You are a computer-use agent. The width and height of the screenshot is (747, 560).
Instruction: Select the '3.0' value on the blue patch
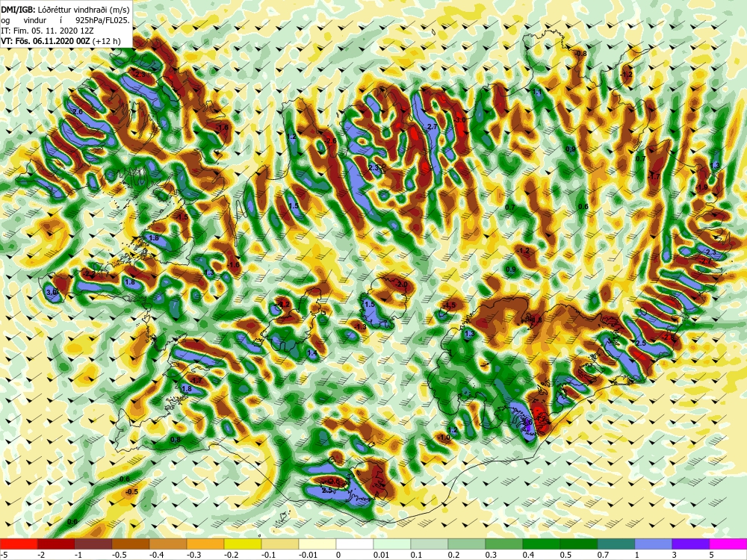point(51,291)
